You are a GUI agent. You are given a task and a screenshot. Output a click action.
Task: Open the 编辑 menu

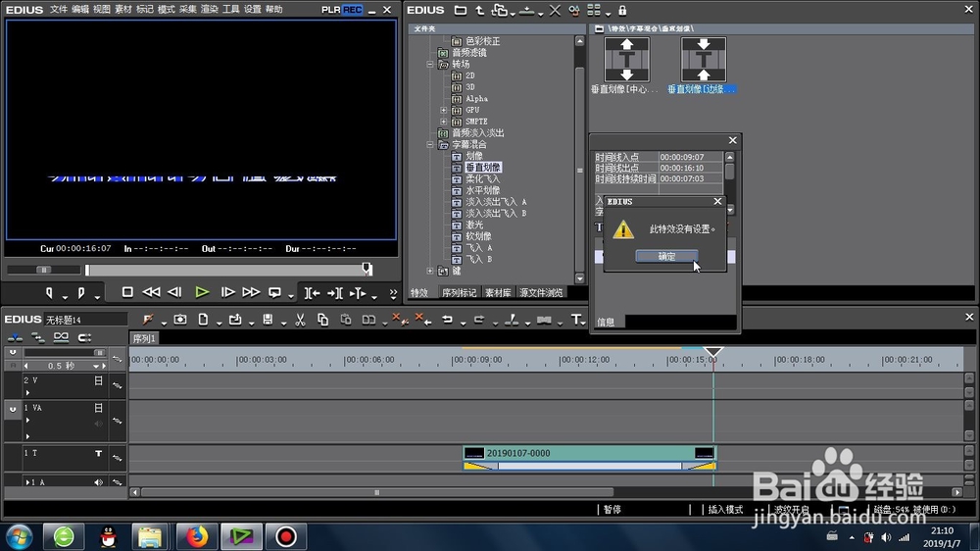click(80, 10)
